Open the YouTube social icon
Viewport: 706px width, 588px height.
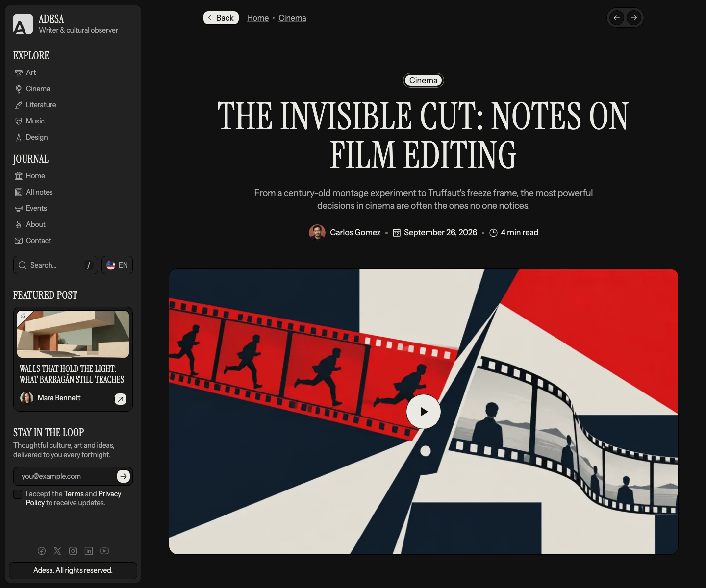pyautogui.click(x=104, y=551)
